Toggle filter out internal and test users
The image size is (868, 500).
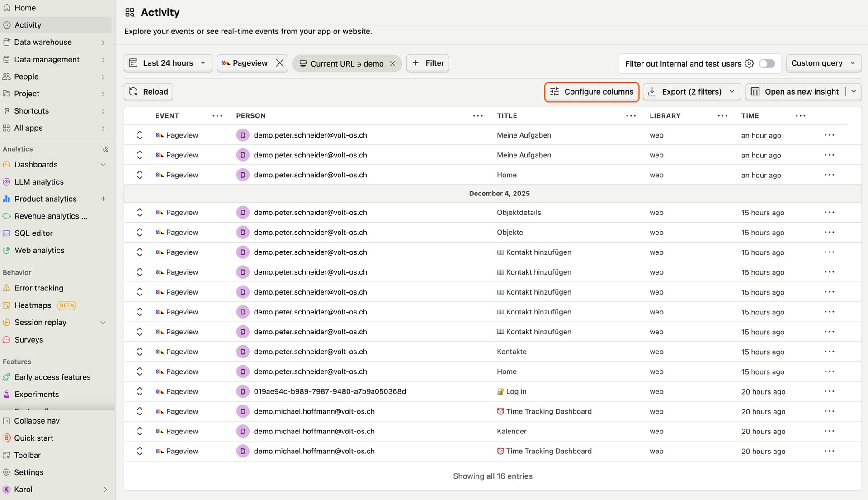pos(767,63)
